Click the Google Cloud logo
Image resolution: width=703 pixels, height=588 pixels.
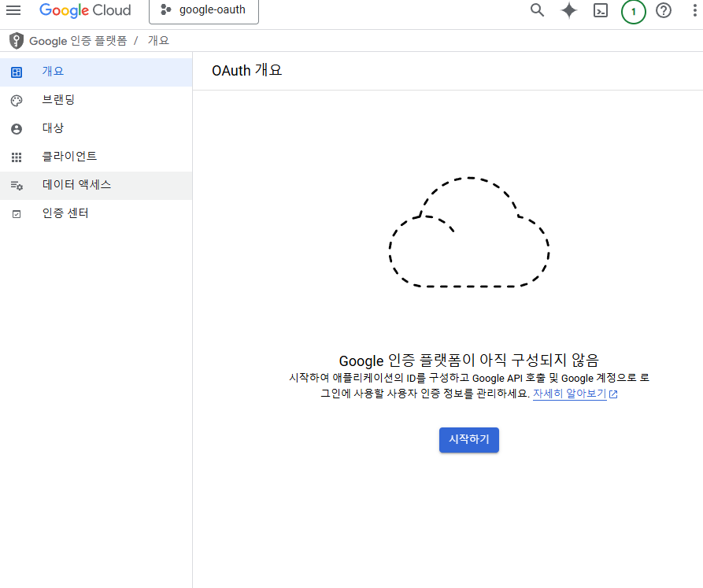(x=85, y=10)
